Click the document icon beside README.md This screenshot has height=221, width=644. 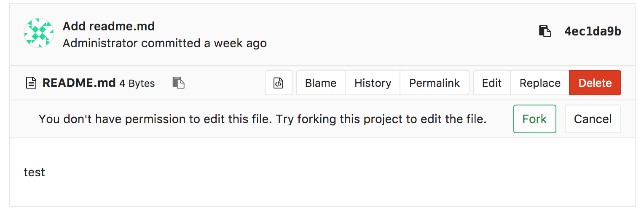click(x=31, y=83)
